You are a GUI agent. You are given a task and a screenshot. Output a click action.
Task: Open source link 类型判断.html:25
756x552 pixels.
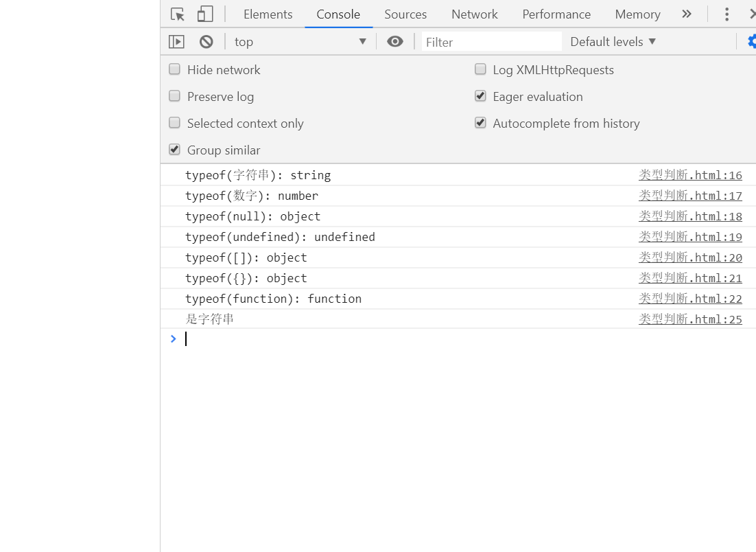click(x=690, y=319)
